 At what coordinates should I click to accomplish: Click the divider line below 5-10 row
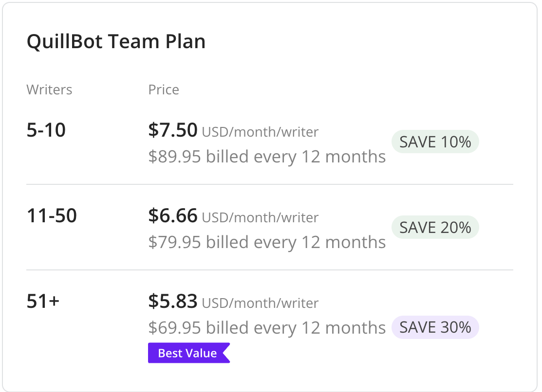tap(270, 184)
